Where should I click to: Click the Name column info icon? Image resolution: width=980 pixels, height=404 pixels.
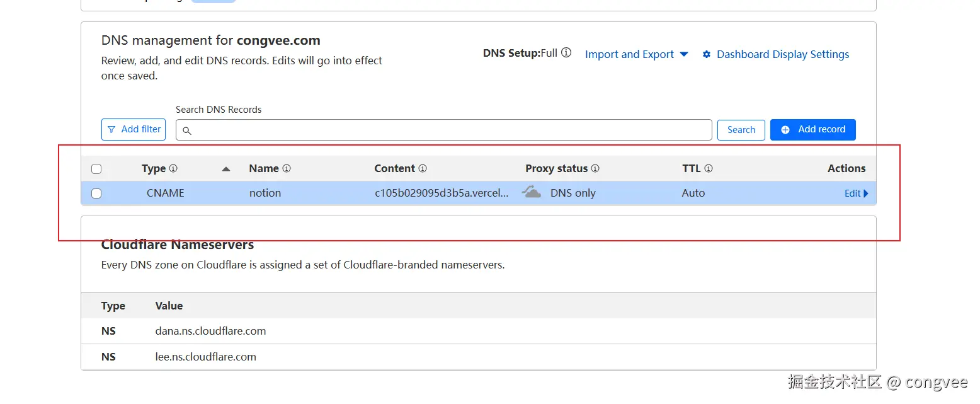pyautogui.click(x=287, y=168)
